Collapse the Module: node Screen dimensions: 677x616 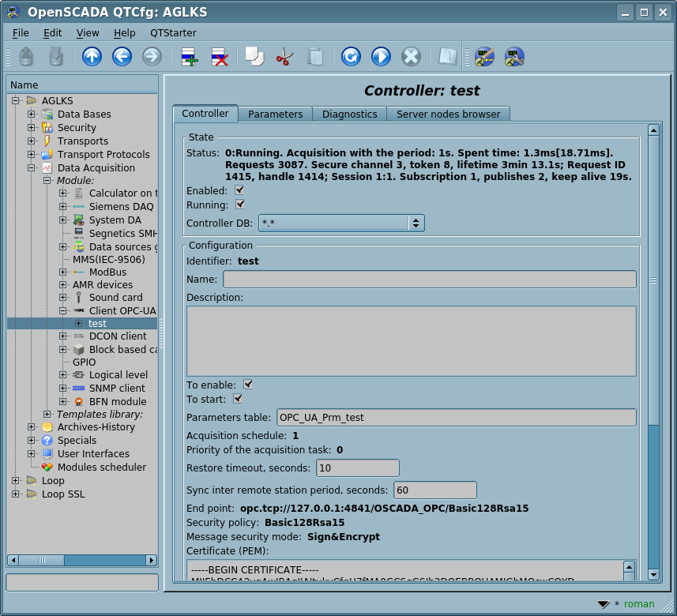[x=47, y=180]
